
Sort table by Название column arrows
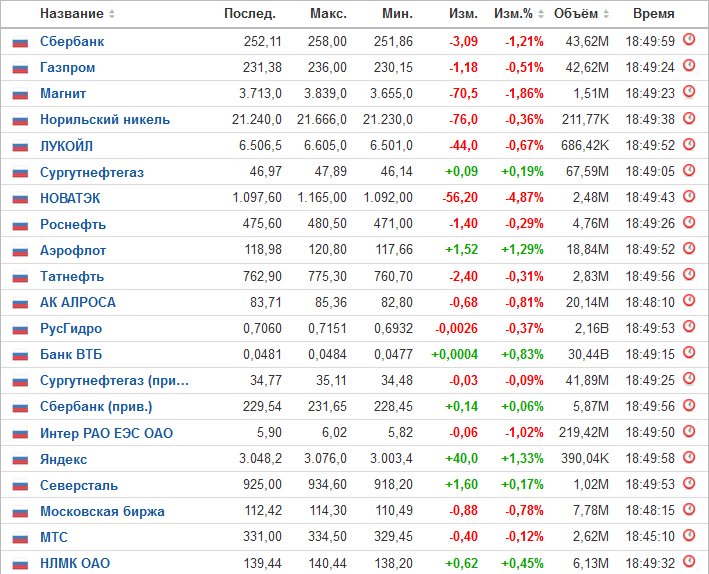tap(112, 14)
